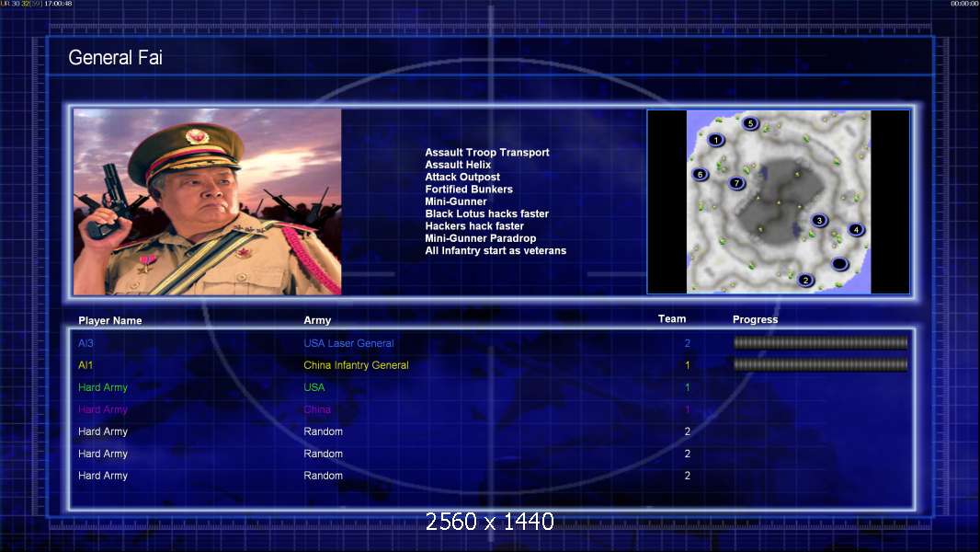Click the AI3 loading progress bar
Screen dimensions: 980x552
click(x=820, y=342)
